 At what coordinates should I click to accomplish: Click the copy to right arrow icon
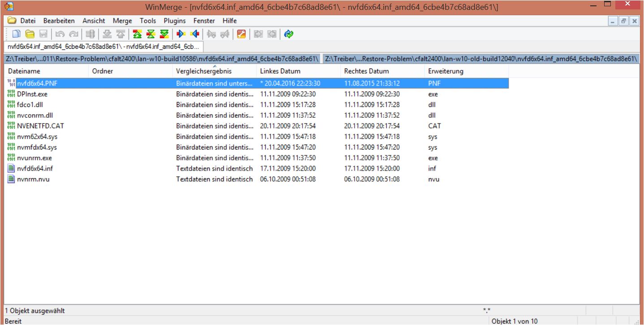[x=181, y=34]
